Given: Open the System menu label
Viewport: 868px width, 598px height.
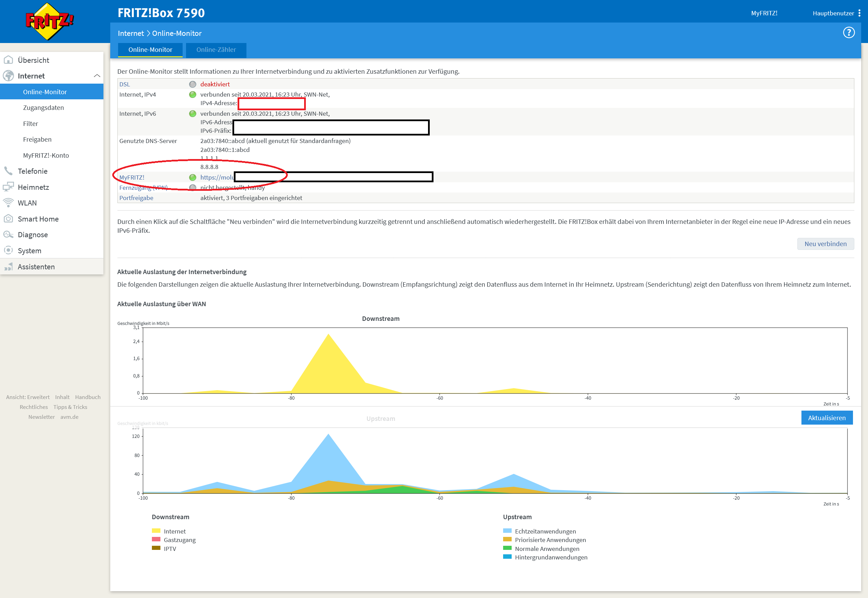Looking at the screenshot, I should [x=30, y=251].
